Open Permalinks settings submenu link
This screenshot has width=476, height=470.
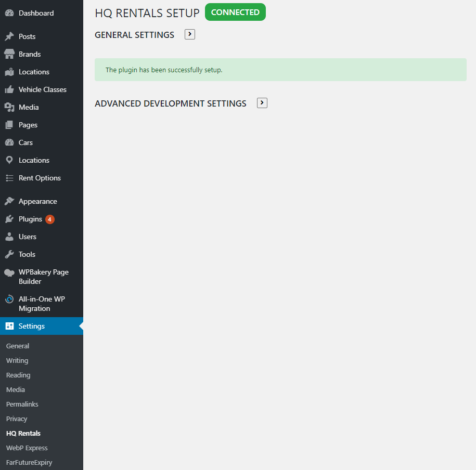coord(22,404)
